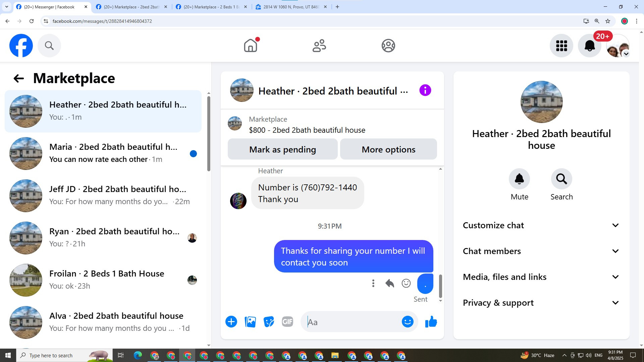Screen dimensions: 644x362
Task: Click the Mark as pending button
Action: pyautogui.click(x=282, y=149)
